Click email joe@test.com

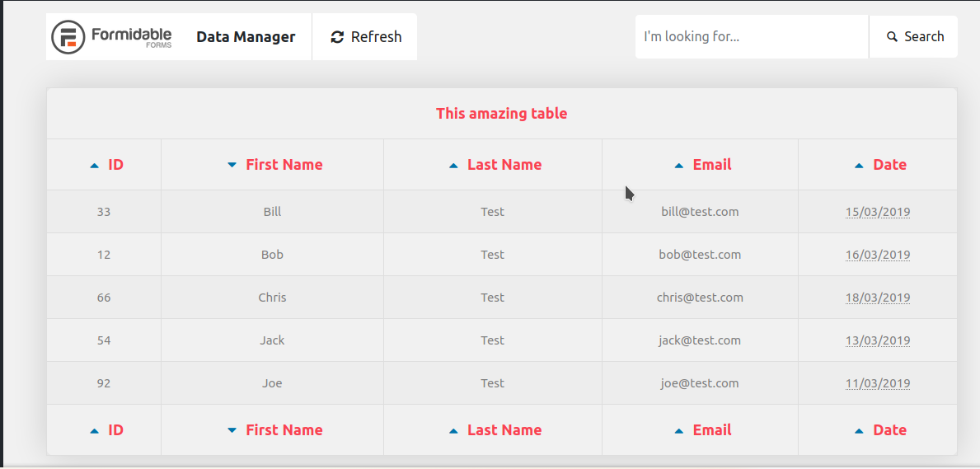[x=700, y=382]
